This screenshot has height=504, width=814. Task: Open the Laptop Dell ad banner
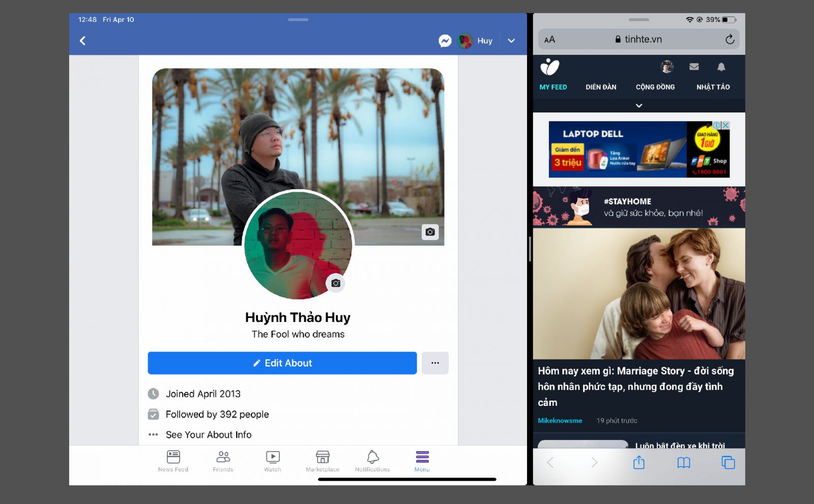639,150
